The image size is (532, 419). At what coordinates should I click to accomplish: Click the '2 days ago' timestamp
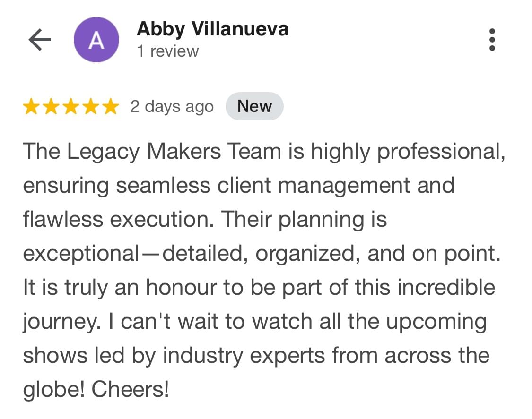(172, 107)
